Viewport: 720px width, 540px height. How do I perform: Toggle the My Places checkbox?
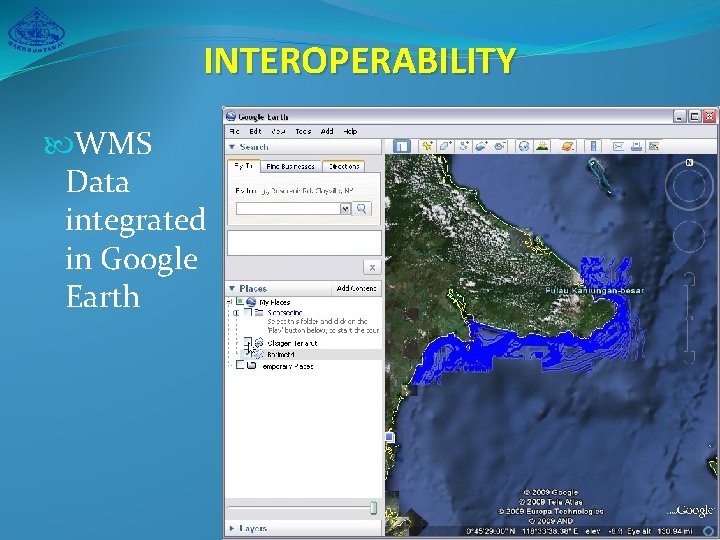tap(240, 302)
